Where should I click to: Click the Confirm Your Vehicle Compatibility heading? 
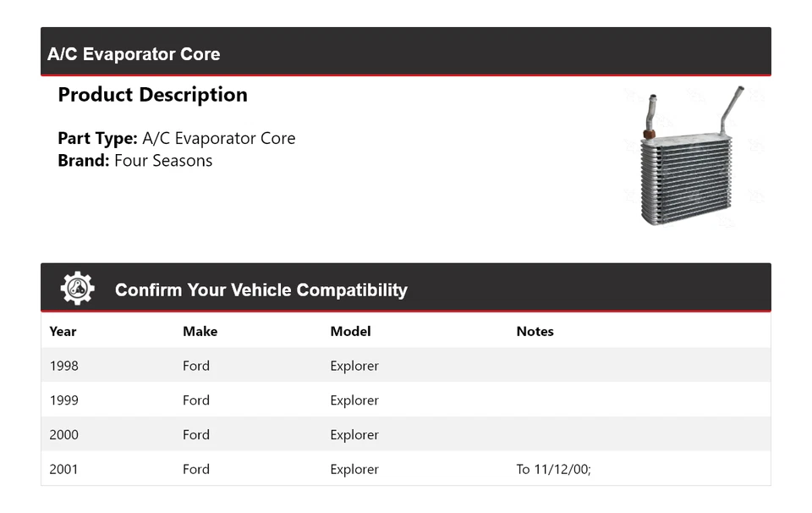pyautogui.click(x=261, y=290)
